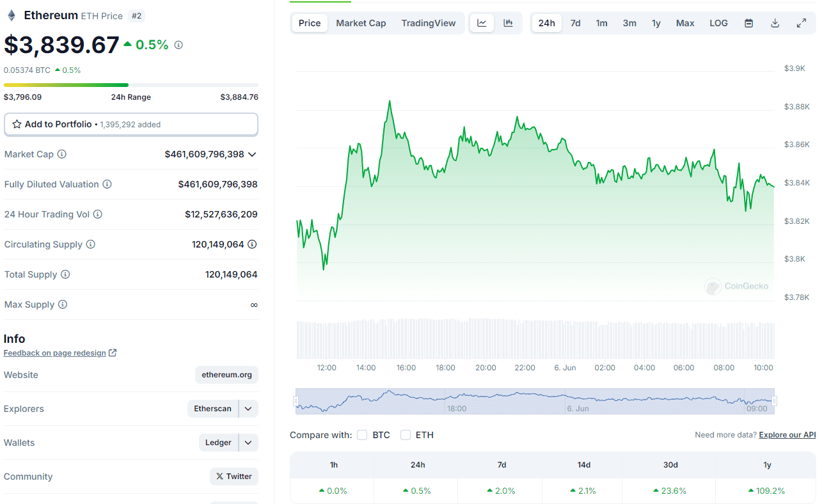Open the ethereum.org website link
Viewport: 822px width, 504px height.
click(x=227, y=375)
